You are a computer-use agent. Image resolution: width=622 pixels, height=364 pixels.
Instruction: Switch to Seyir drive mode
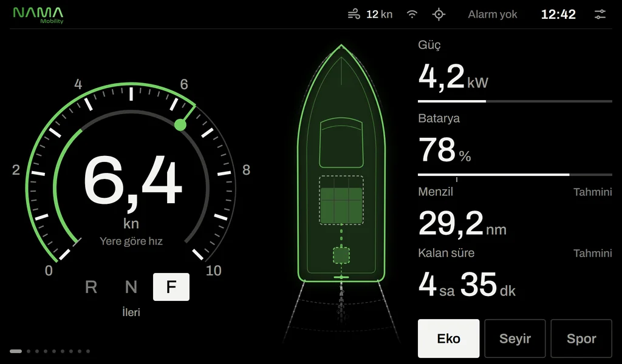coord(515,339)
